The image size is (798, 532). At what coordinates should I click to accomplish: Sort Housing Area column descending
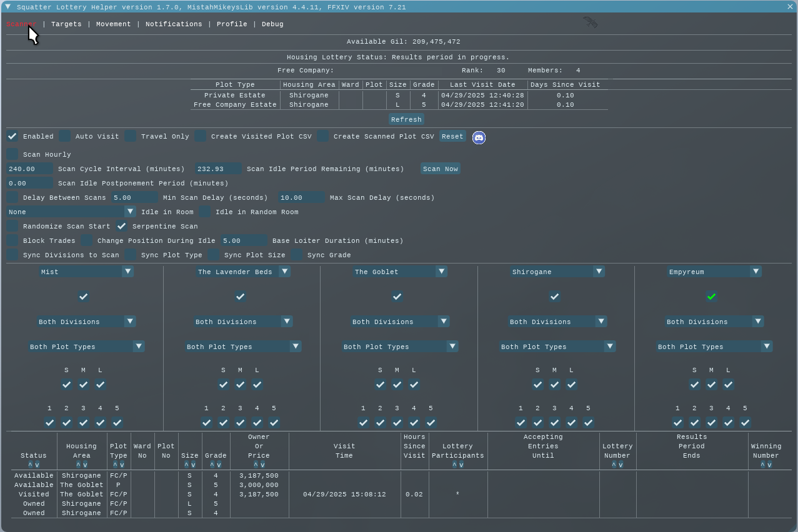tap(85, 465)
